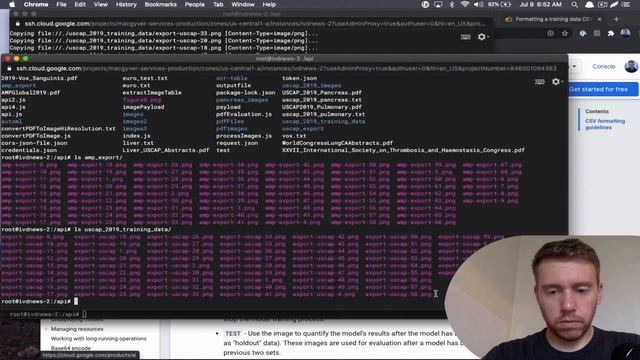Viewport: 640px width, 360px height.
Task: Open Chrome extensions puzzle icon
Action: tap(611, 33)
